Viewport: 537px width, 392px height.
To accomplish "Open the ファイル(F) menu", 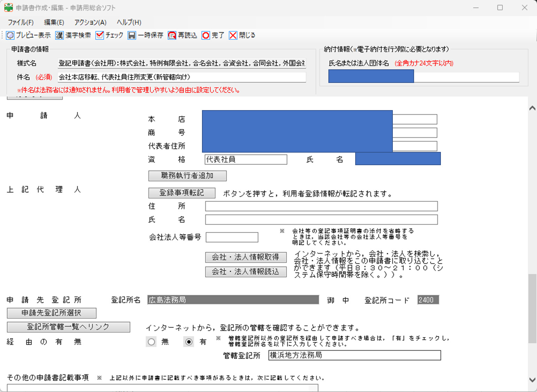I will (x=21, y=22).
